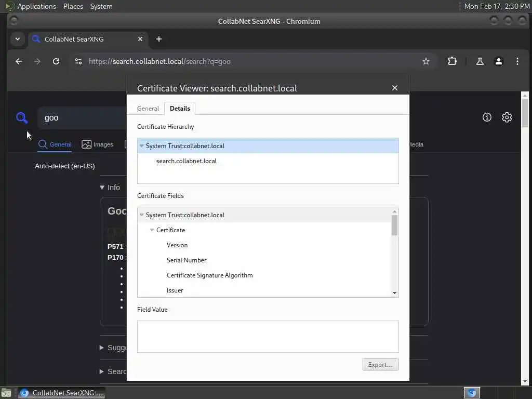This screenshot has width=532, height=399.
Task: Click the Field Value text area
Action: [x=268, y=337]
